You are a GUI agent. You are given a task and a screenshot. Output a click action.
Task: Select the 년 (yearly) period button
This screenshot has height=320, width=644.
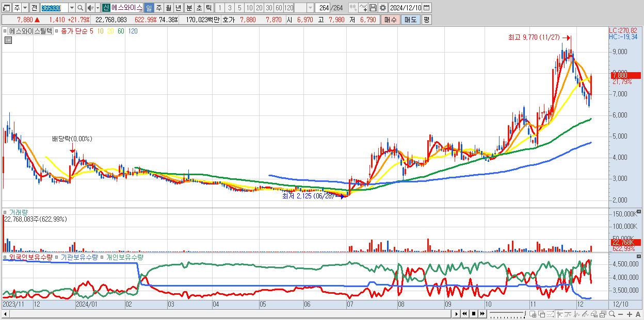(x=178, y=8)
